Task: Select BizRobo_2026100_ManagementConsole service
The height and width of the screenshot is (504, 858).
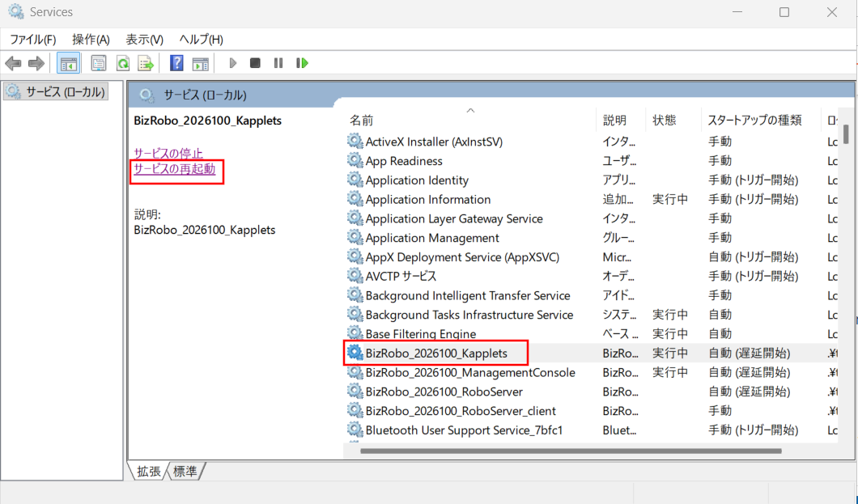Action: pos(470,372)
